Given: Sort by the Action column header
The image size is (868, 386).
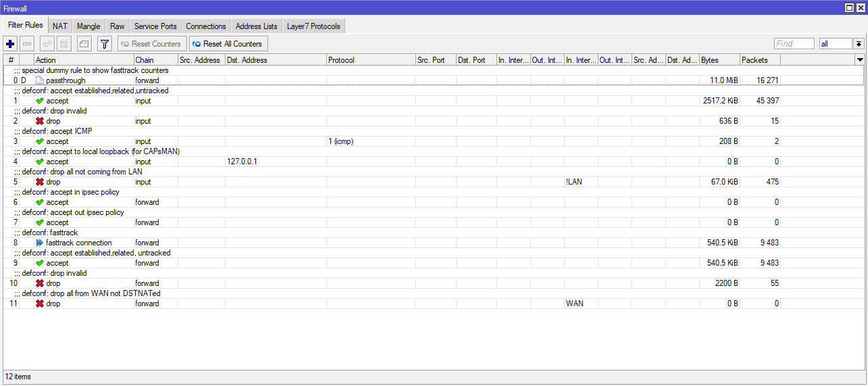Looking at the screenshot, I should click(x=83, y=60).
